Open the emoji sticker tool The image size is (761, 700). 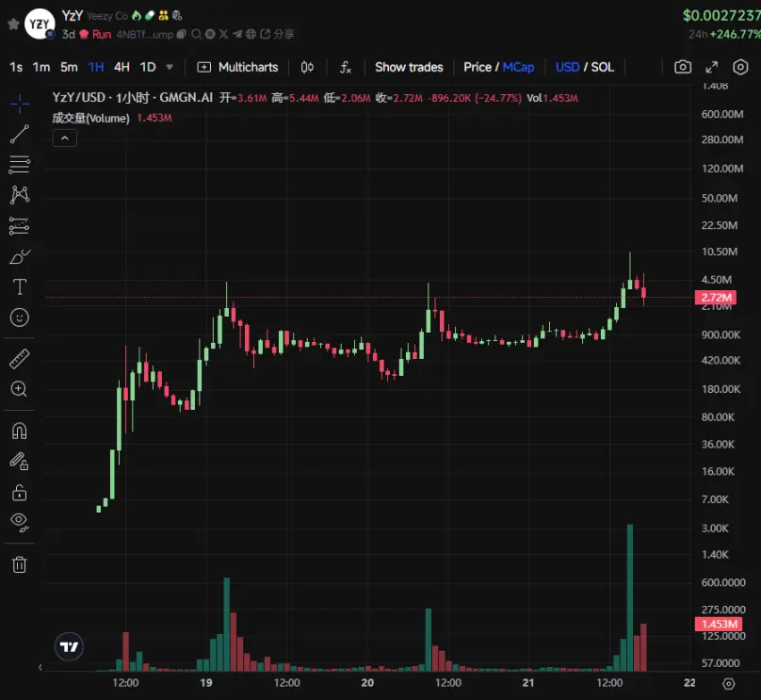[20, 317]
